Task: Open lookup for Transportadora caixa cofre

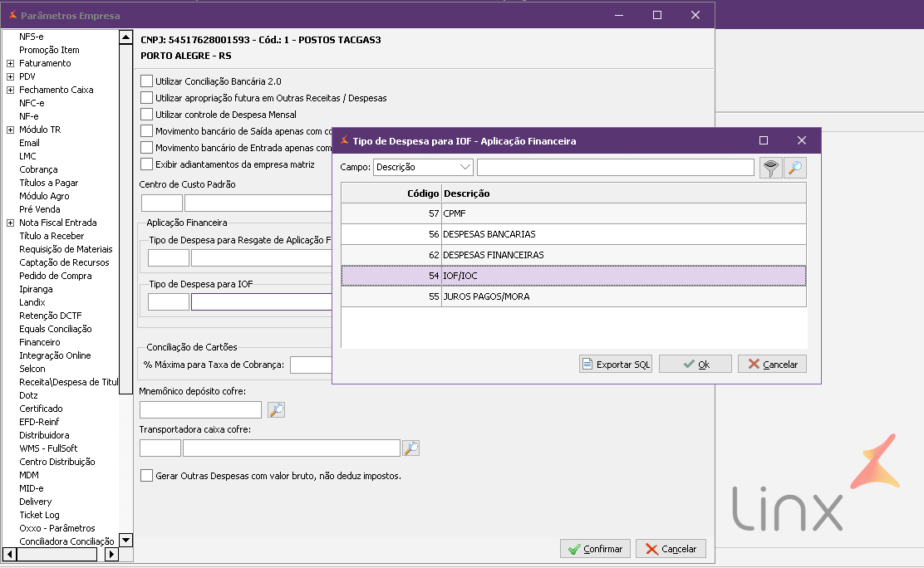Action: pyautogui.click(x=410, y=448)
